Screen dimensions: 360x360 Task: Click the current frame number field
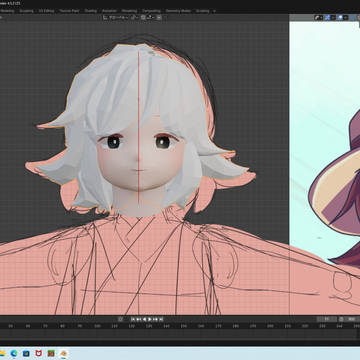326,319
